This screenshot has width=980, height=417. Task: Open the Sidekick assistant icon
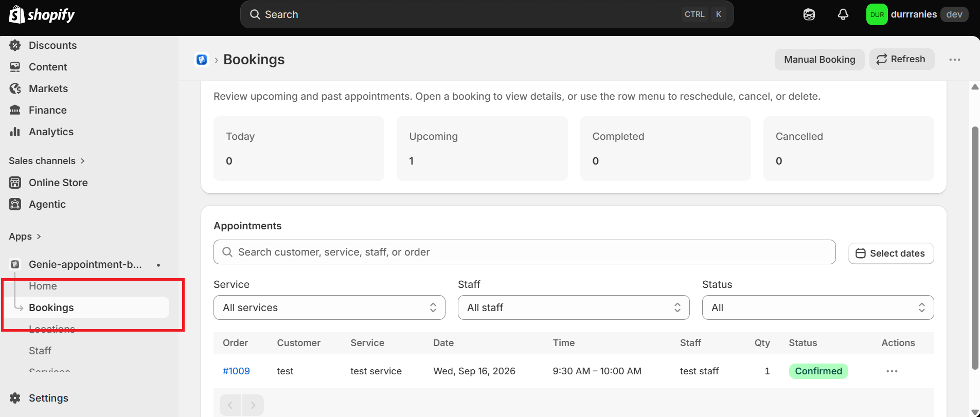coord(809,14)
